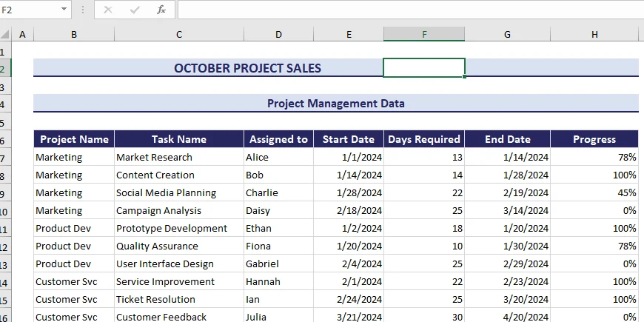Select the days required 10 cell
Screen dimensions: 644x322
coord(424,246)
